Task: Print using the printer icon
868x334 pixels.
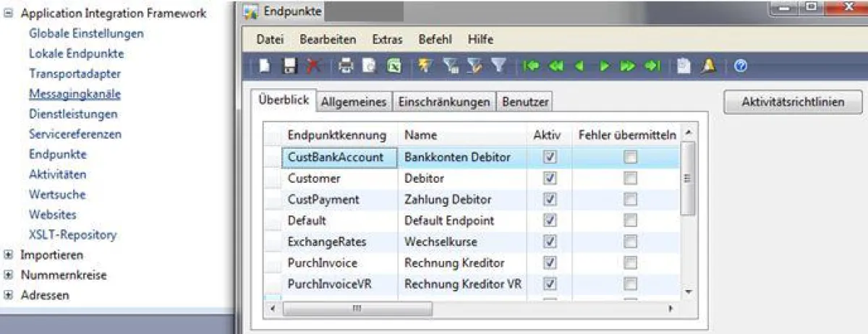Action: [x=346, y=66]
